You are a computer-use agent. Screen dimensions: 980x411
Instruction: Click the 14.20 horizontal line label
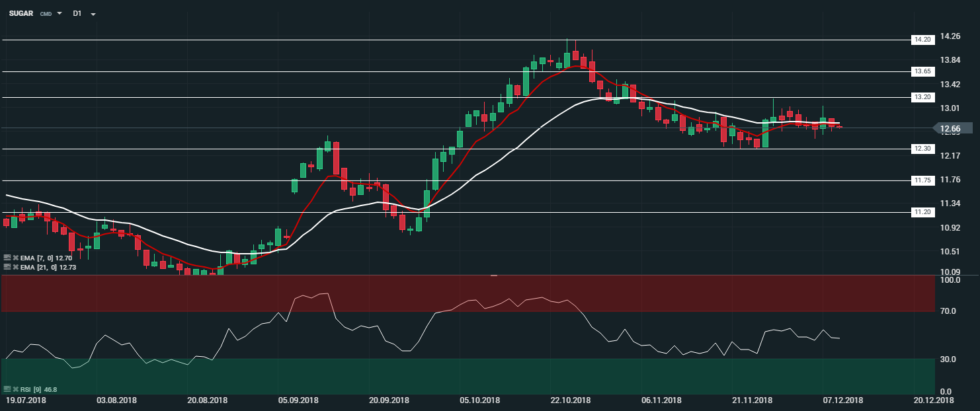922,40
